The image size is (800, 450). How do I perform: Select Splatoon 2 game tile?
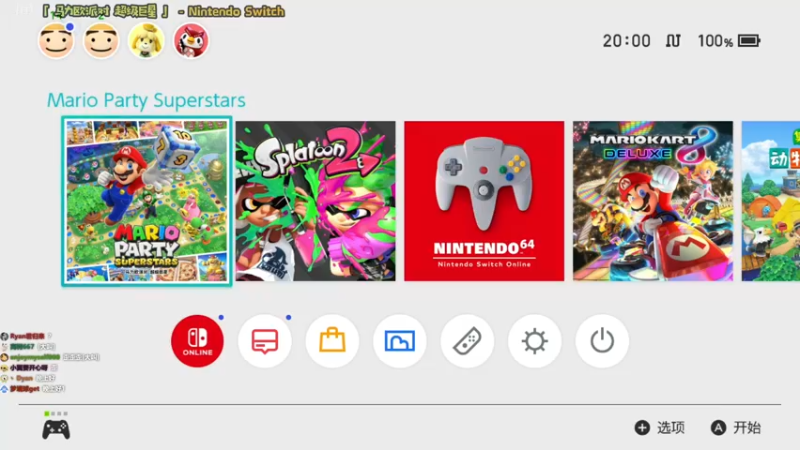(315, 201)
